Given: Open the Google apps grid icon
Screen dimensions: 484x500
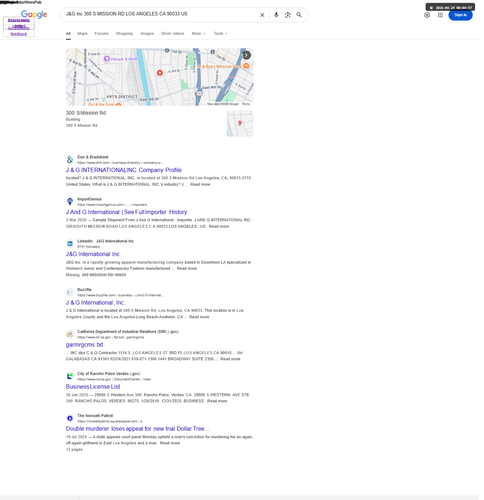Looking at the screenshot, I should click(x=440, y=15).
